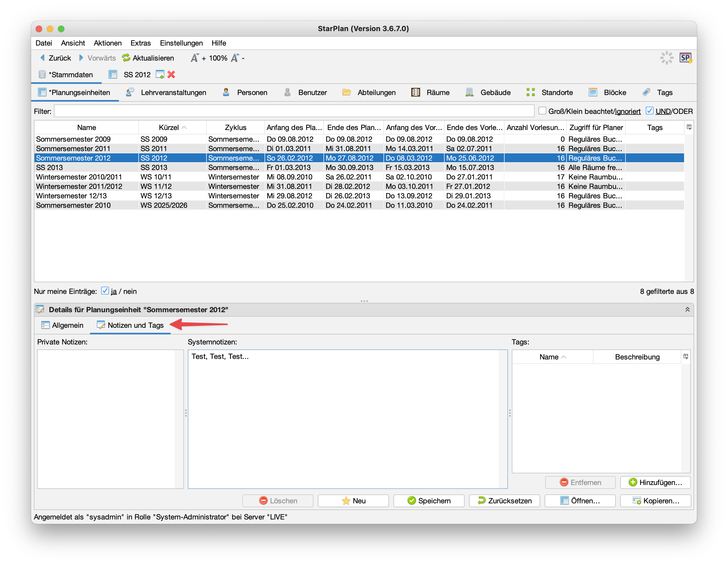Toggle Nur meine Einträge ja/nein checkbox

[x=105, y=291]
